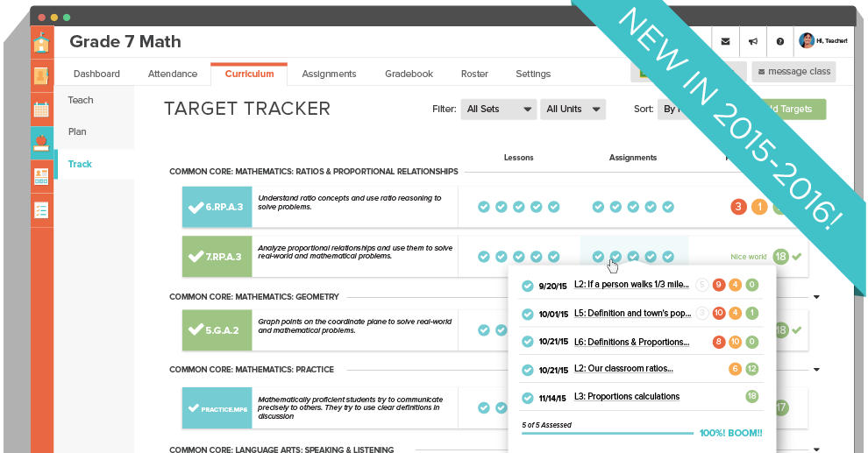The image size is (868, 453).
Task: Open link L6: Definitions & Proportions
Action: coord(631,342)
